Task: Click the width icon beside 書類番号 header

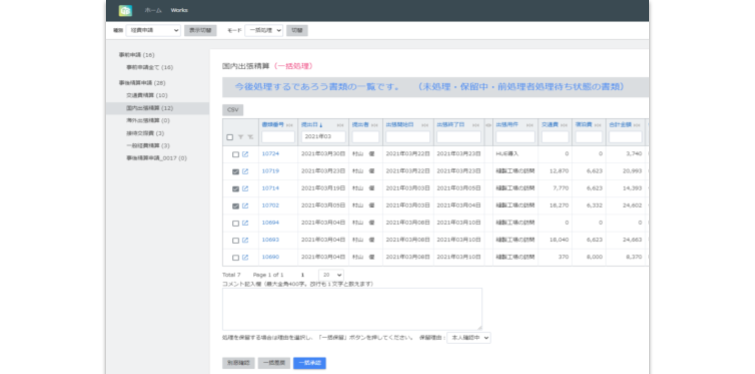Action: coord(289,125)
